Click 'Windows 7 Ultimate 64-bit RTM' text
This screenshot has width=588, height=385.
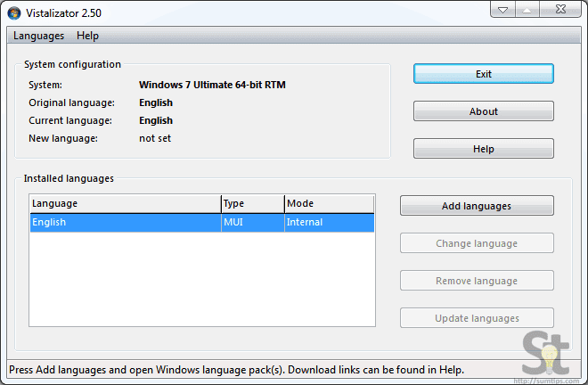212,85
